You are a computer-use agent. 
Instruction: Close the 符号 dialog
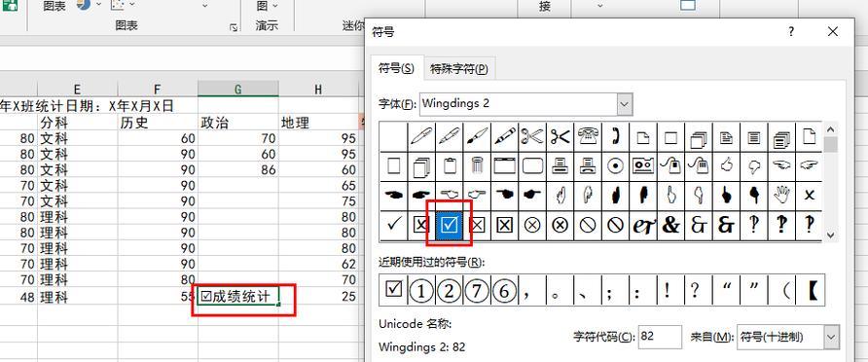point(833,32)
